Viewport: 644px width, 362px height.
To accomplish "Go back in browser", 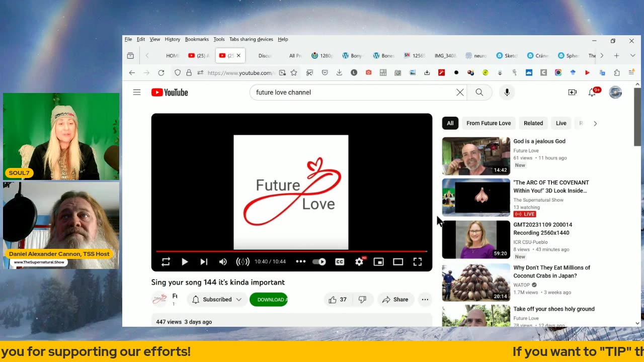I will (132, 73).
